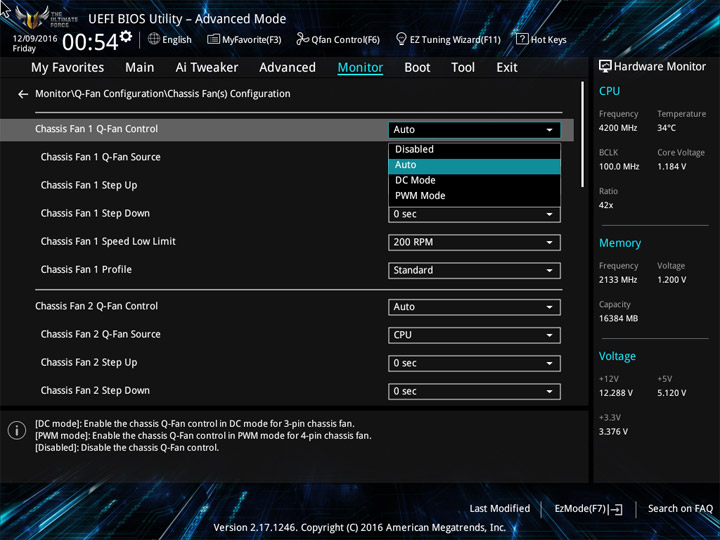Screen dimensions: 720x540
Task: Launch EZ Tuning Wizard(F11)
Action: point(448,39)
